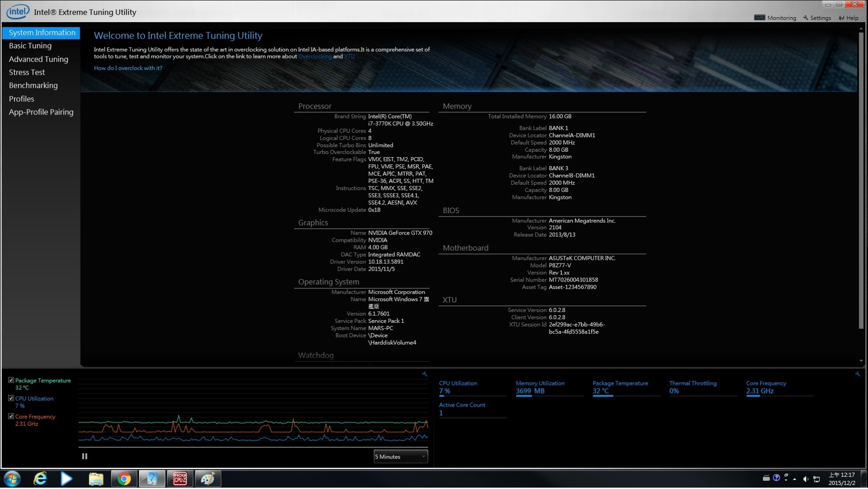Screen dimensions: 868x489
Task: Click the main panel vertical scrollbar
Action: 861,180
